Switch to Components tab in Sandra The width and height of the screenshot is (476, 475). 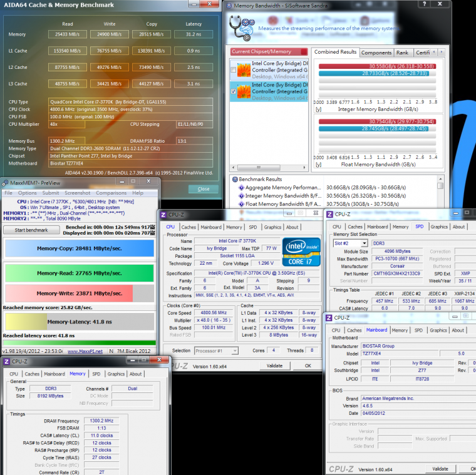point(376,53)
